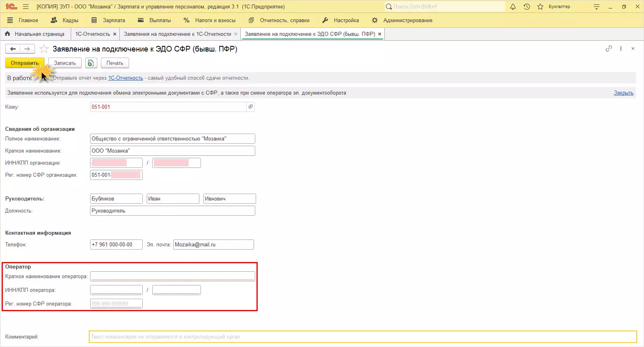Image resolution: width=644 pixels, height=347 pixels.
Task: Edit the surname field Бубликов
Action: (x=116, y=199)
